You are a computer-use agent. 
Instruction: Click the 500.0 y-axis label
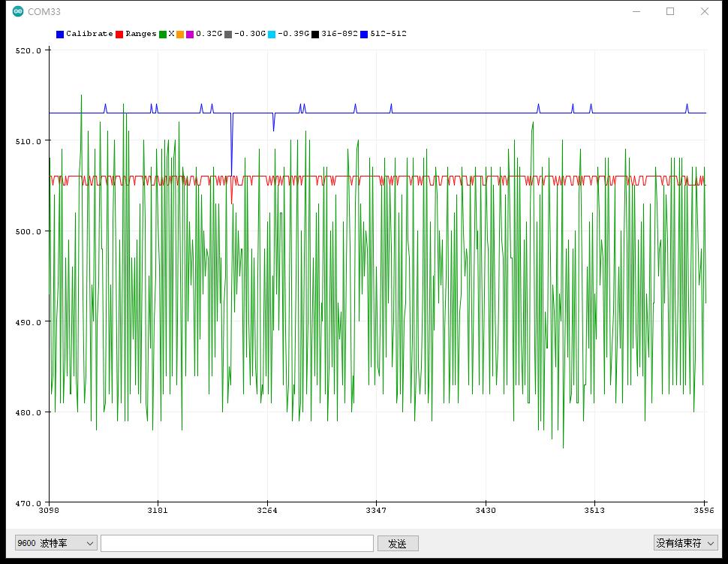(29, 232)
